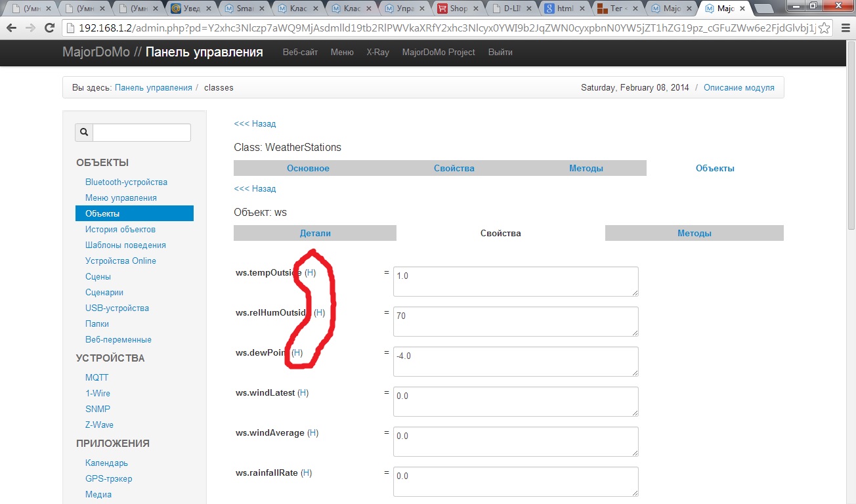This screenshot has height=504, width=856.
Task: Open SNMP in the sidebar
Action: tap(98, 409)
